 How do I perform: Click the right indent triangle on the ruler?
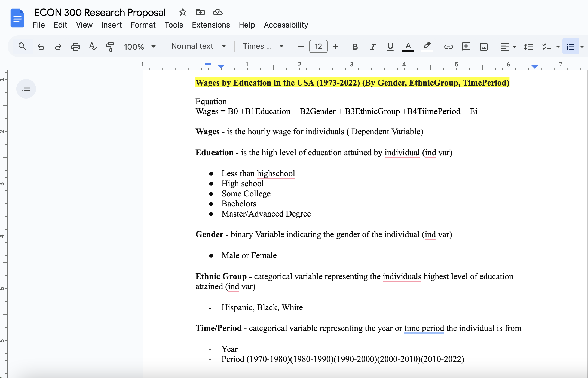coord(535,67)
